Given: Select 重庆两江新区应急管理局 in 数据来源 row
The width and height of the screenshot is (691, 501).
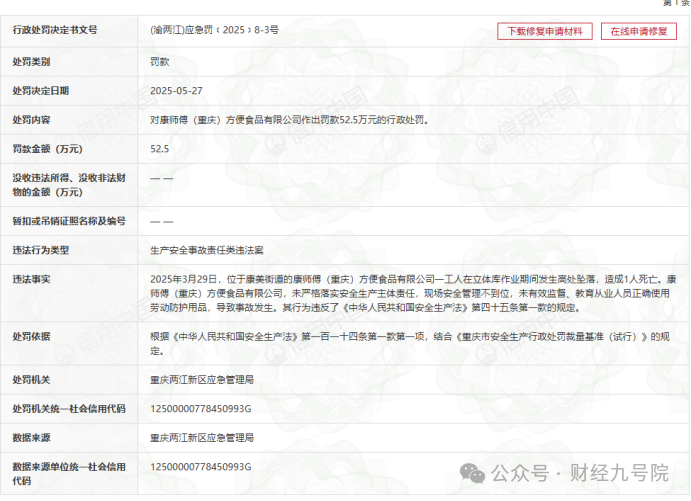Looking at the screenshot, I should click(x=202, y=438).
